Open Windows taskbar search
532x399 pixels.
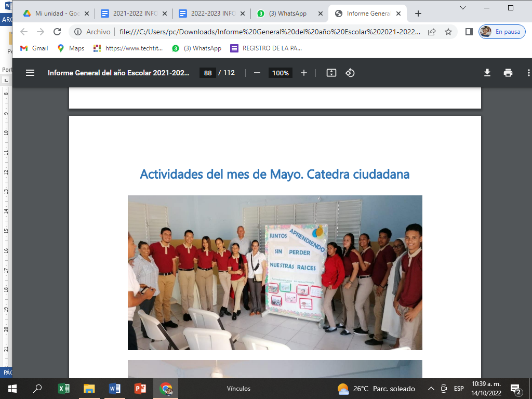click(x=37, y=389)
